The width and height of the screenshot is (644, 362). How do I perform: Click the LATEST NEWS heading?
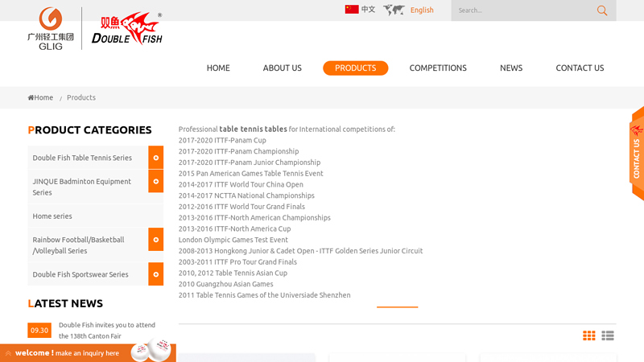65,304
